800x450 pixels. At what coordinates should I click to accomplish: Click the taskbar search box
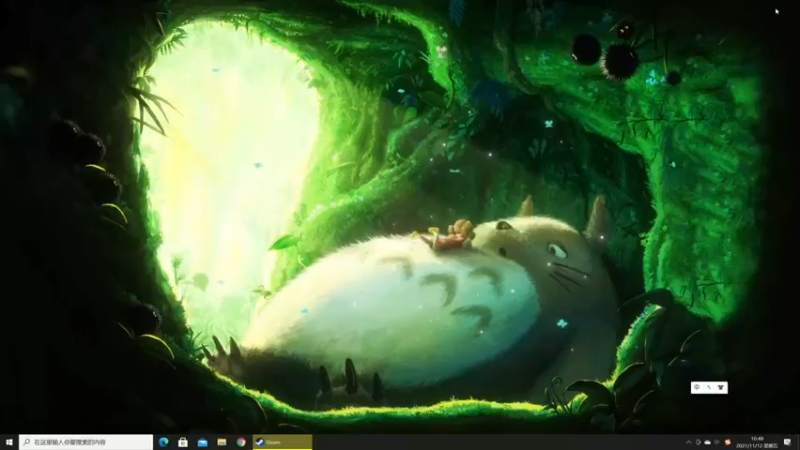point(86,442)
